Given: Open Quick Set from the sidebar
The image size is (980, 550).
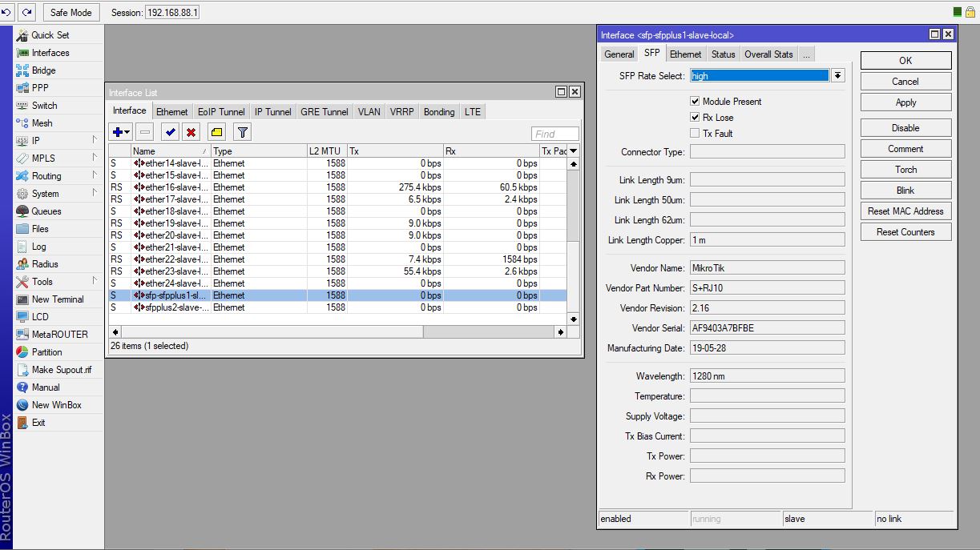Looking at the screenshot, I should click(50, 35).
